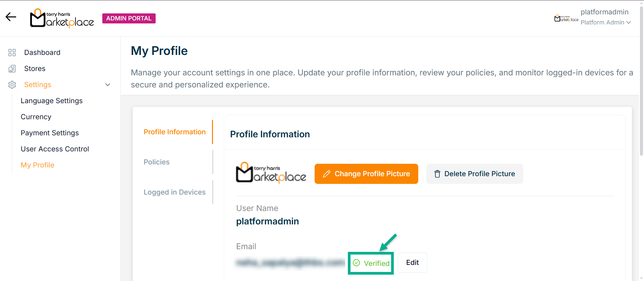644x281 pixels.
Task: Click the trash icon on Delete Profile Picture
Action: click(x=437, y=174)
